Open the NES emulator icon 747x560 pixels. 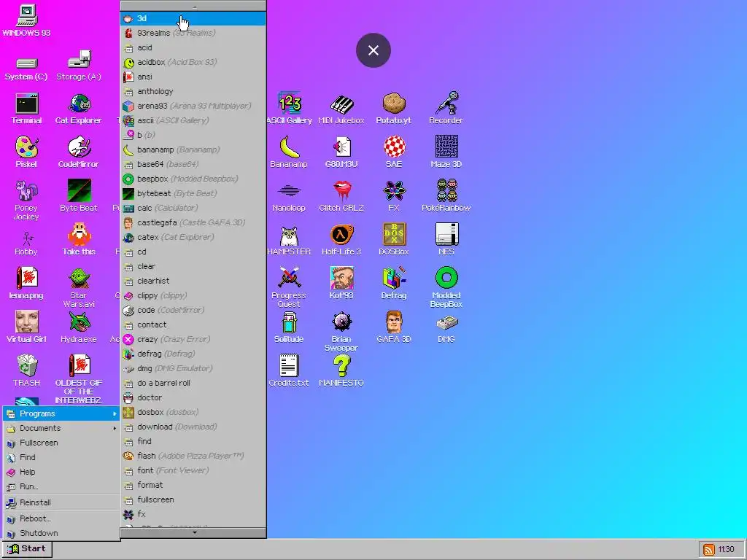[x=446, y=239]
